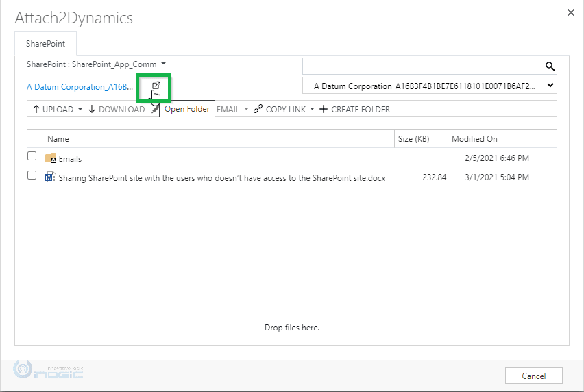584x392 pixels.
Task: Close the Attach2Dynamics dialog
Action: (570, 12)
